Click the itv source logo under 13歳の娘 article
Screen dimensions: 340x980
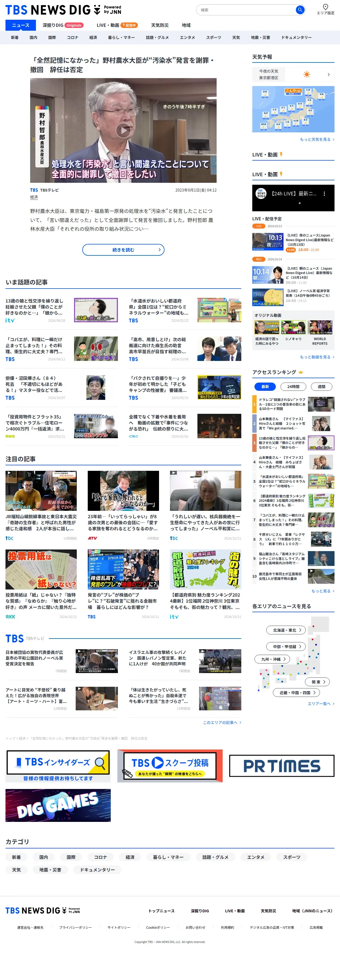coord(10,320)
